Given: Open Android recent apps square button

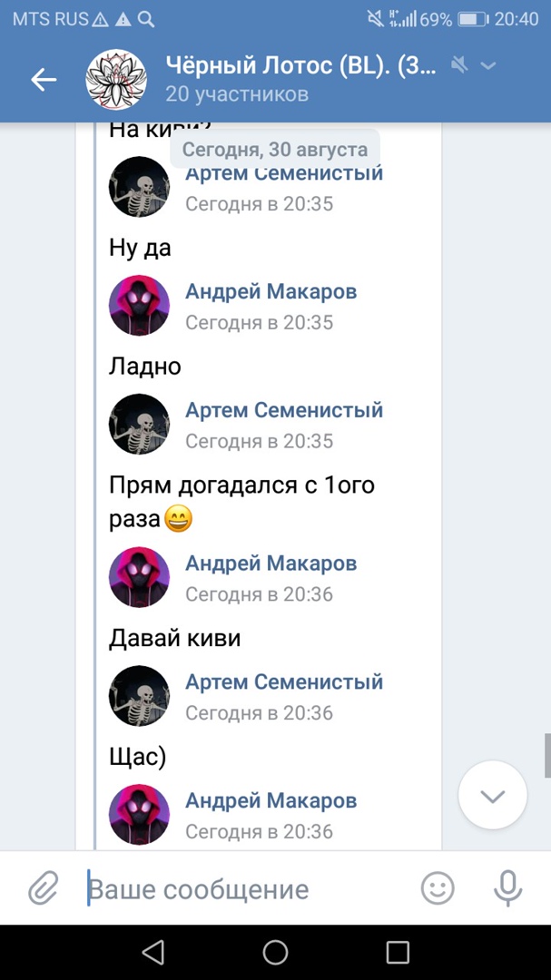Looking at the screenshot, I should pyautogui.click(x=398, y=952).
